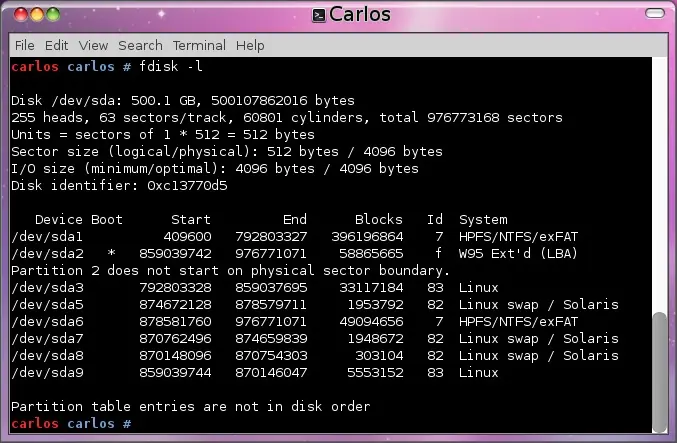Click the /dev/sda2 device entry
Image resolution: width=677 pixels, height=443 pixels.
pos(47,253)
